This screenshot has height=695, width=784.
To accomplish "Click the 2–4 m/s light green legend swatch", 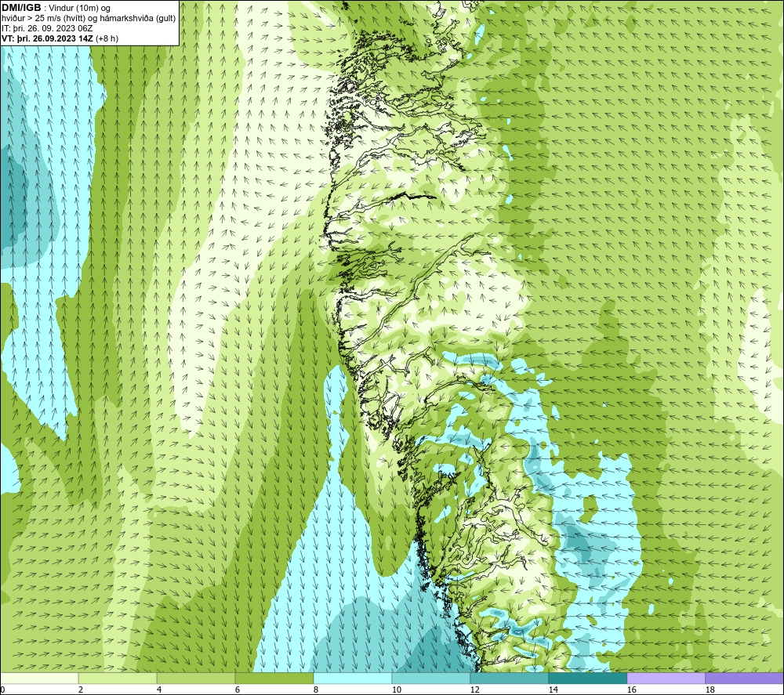I will click(118, 678).
